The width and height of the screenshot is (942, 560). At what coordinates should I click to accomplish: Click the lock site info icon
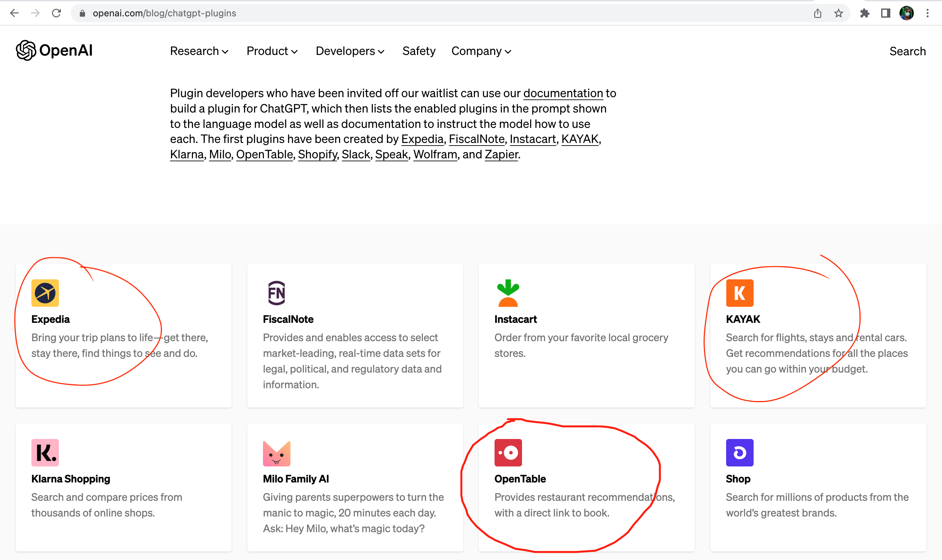coord(82,14)
